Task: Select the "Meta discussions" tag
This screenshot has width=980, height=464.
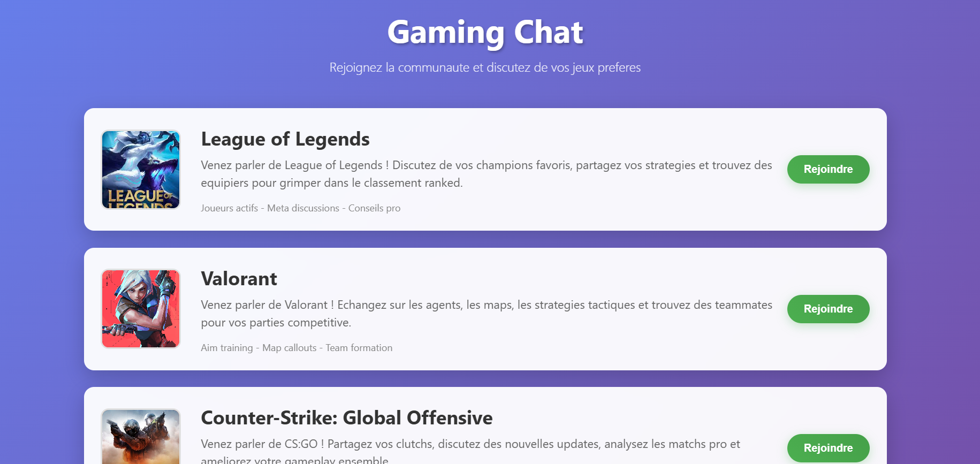Action: [303, 208]
